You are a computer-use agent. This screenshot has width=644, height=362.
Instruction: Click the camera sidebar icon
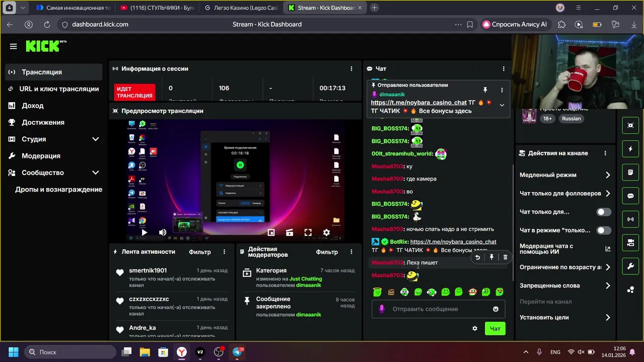click(630, 243)
